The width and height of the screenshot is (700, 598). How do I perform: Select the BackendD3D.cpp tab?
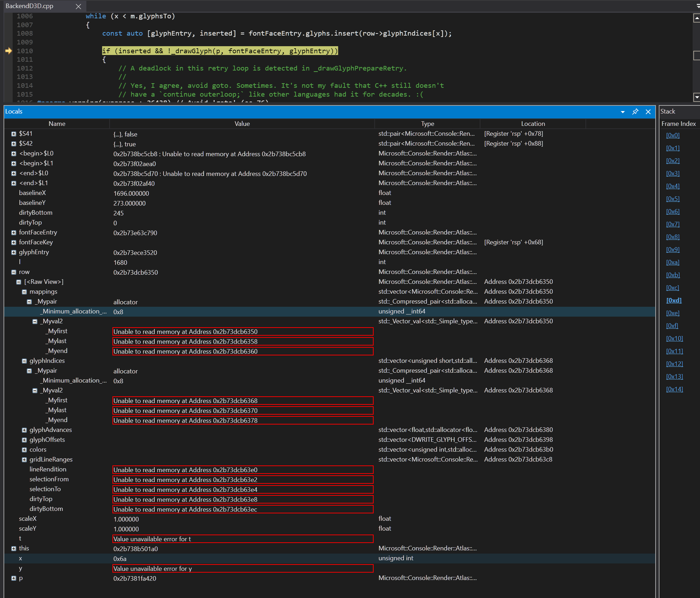coord(30,6)
